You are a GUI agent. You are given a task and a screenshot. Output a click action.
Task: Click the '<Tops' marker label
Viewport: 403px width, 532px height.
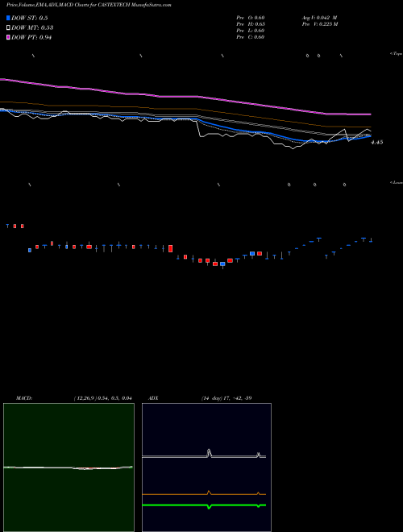click(x=397, y=54)
